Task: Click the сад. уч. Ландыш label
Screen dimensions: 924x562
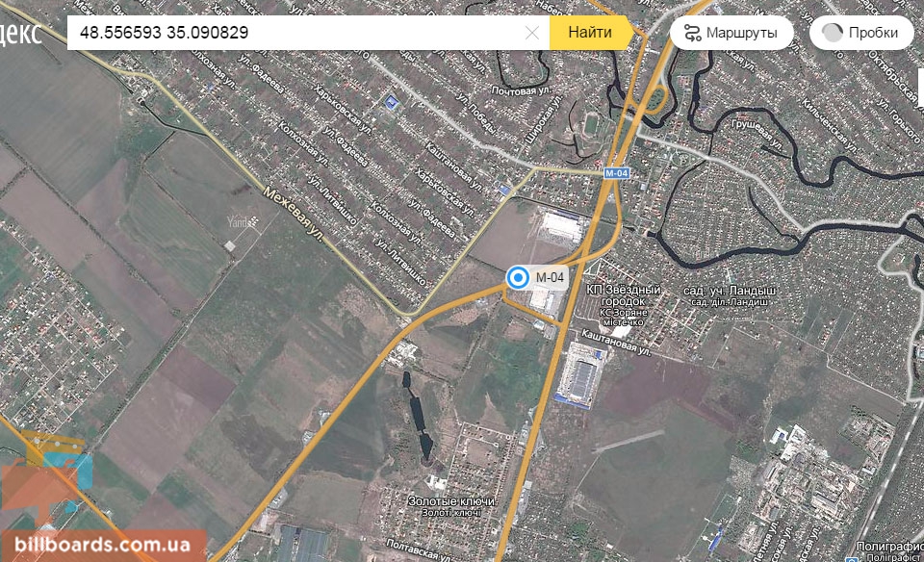Action: point(729,291)
